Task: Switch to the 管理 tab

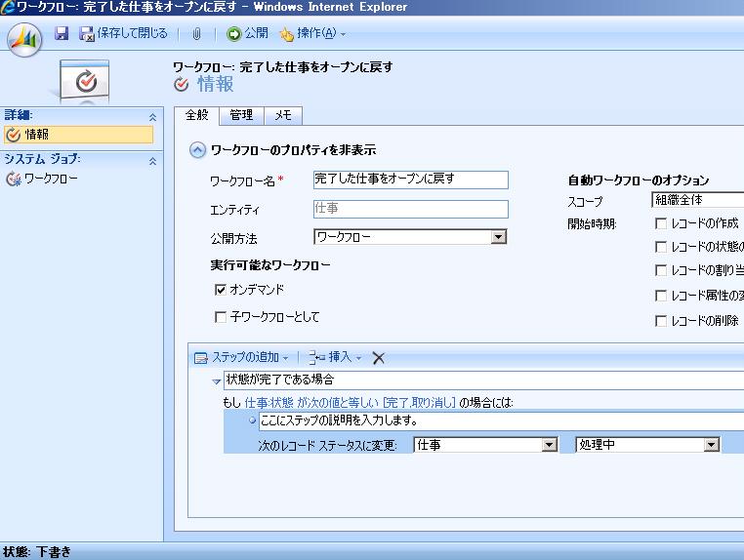Action: pyautogui.click(x=241, y=115)
